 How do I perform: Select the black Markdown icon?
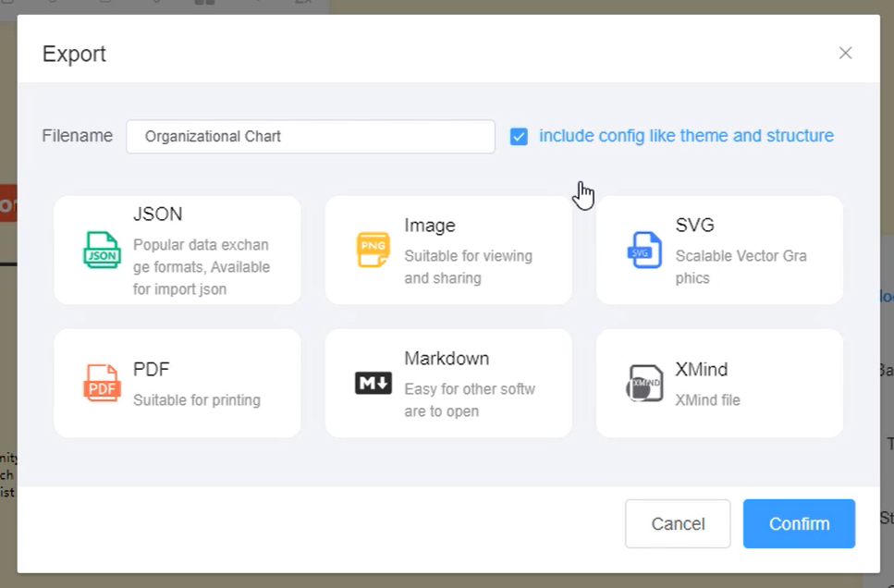pos(374,384)
